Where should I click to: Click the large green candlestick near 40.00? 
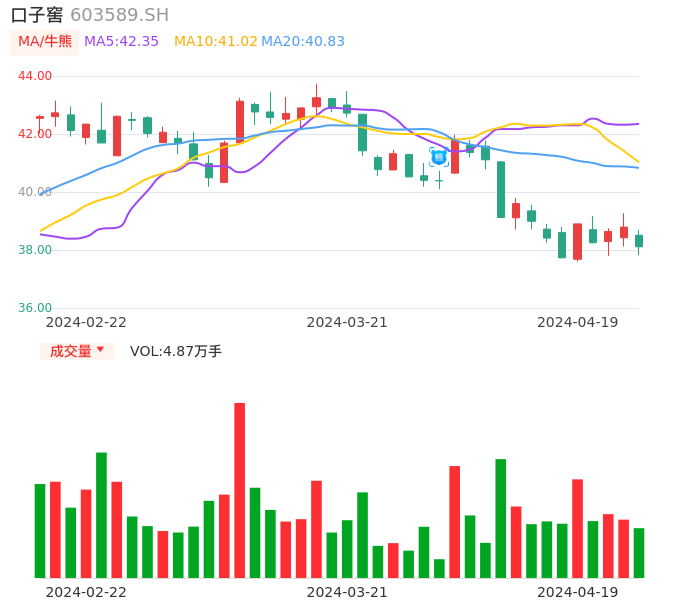click(501, 189)
